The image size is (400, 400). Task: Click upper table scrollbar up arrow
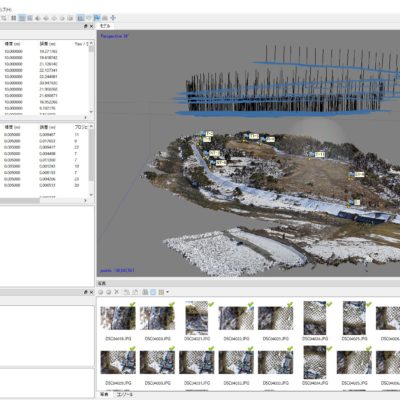click(91, 43)
